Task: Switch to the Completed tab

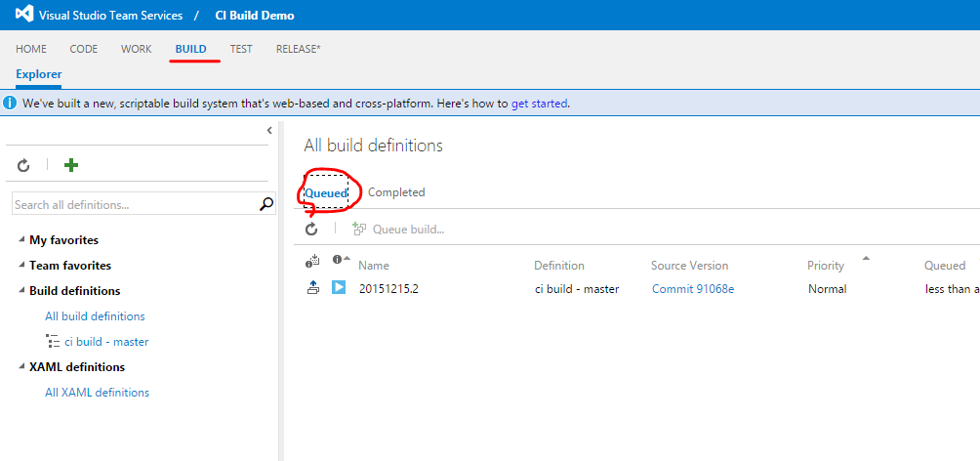Action: click(x=396, y=192)
